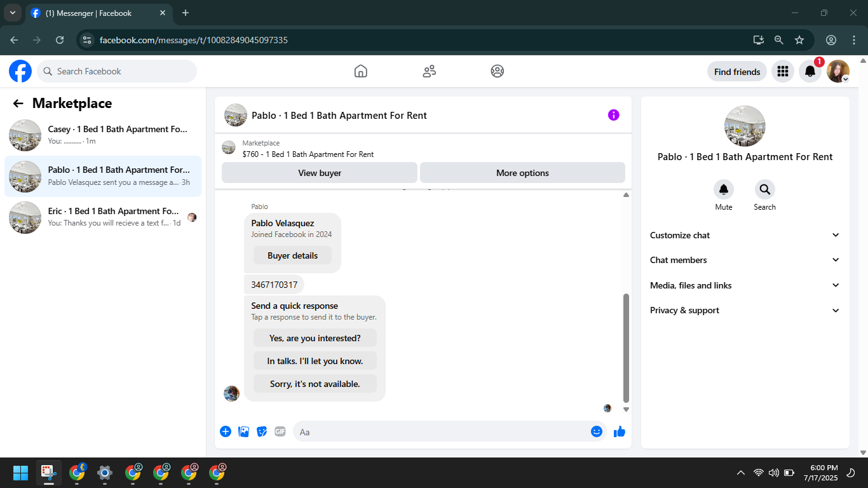Click the chat scroll-down arrow
The width and height of the screenshot is (868, 488).
(x=626, y=410)
